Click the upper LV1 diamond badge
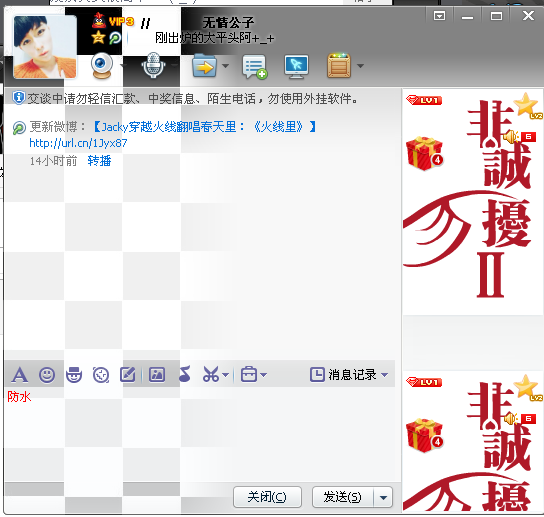The image size is (544, 517). (x=424, y=100)
